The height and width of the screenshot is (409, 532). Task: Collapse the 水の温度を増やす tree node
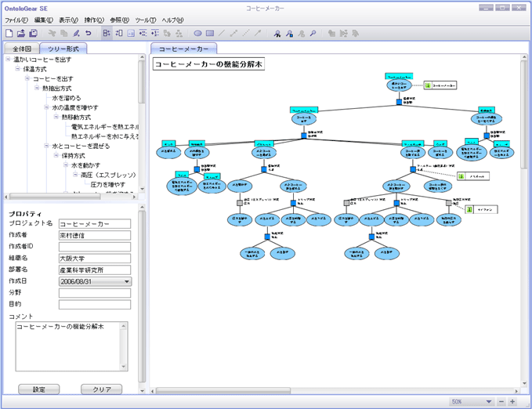coord(46,107)
